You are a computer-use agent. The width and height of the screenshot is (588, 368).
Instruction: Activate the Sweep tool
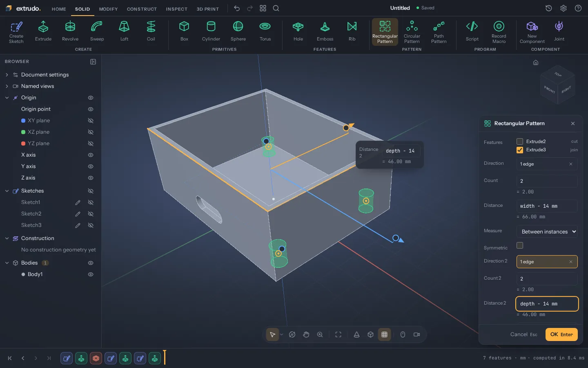tap(97, 31)
